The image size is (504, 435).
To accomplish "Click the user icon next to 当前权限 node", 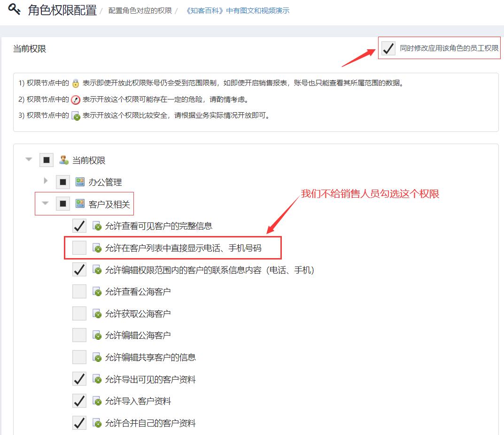I will [x=63, y=160].
